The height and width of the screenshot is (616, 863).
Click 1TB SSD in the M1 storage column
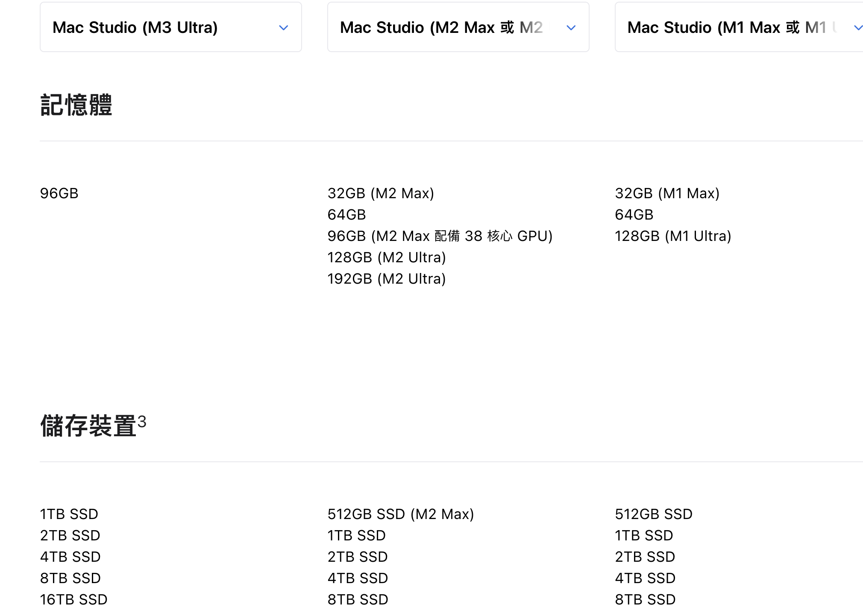(x=644, y=535)
